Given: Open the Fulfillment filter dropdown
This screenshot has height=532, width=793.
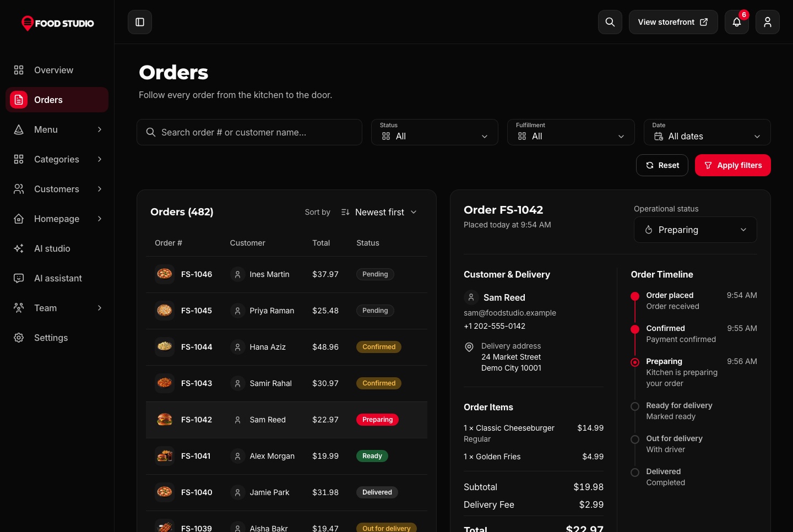Looking at the screenshot, I should click(571, 132).
